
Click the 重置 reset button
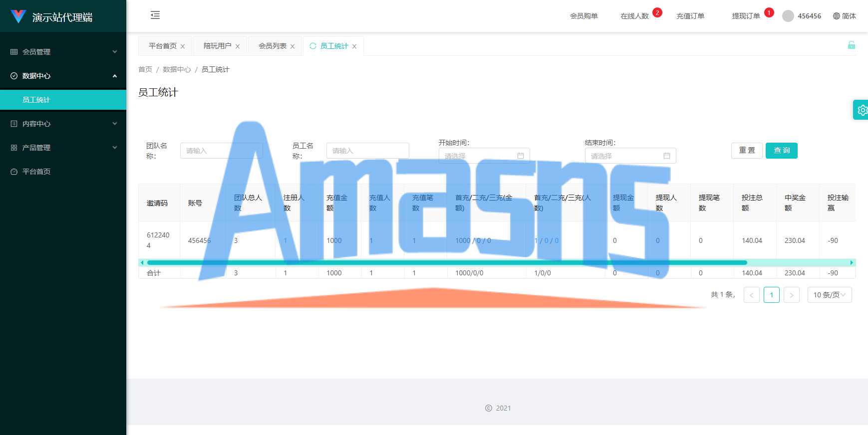747,151
